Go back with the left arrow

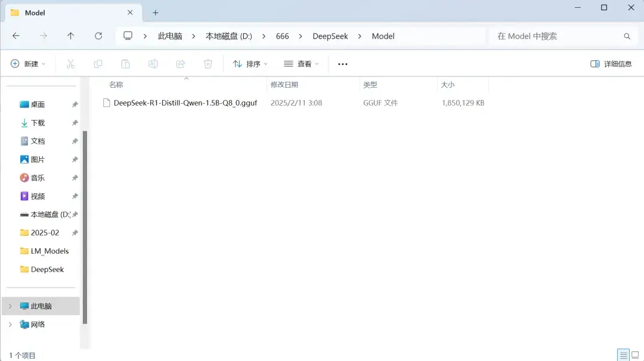16,36
